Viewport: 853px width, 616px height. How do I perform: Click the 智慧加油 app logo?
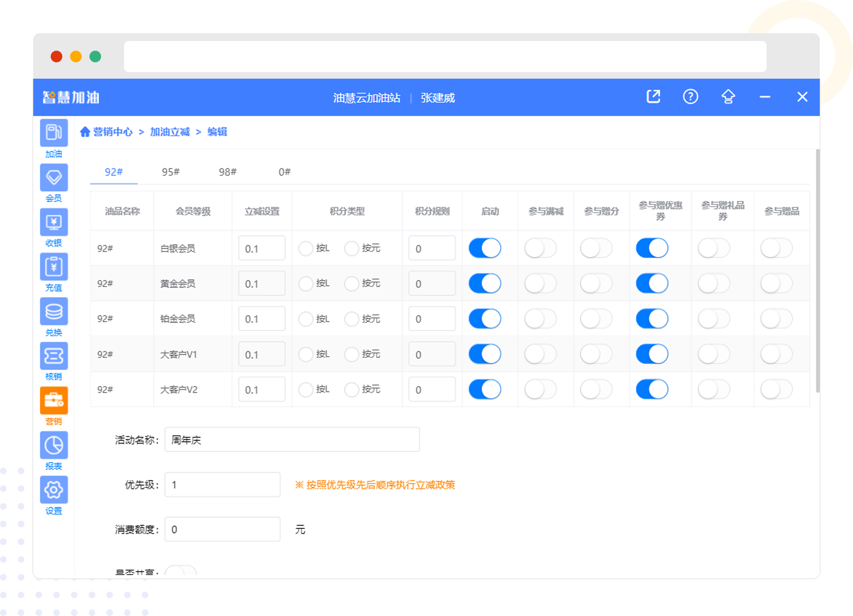[x=71, y=97]
